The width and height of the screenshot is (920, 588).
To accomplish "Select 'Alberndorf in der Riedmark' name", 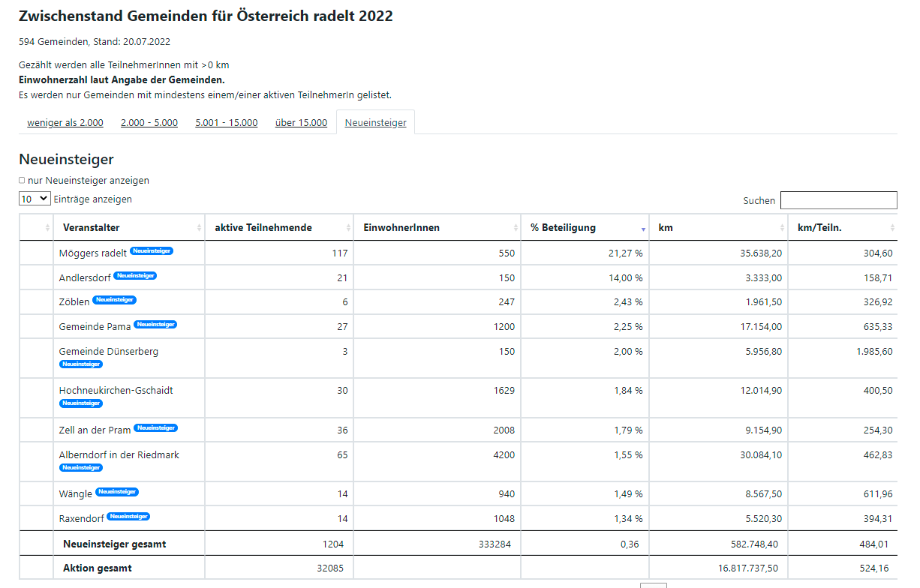I will click(119, 455).
